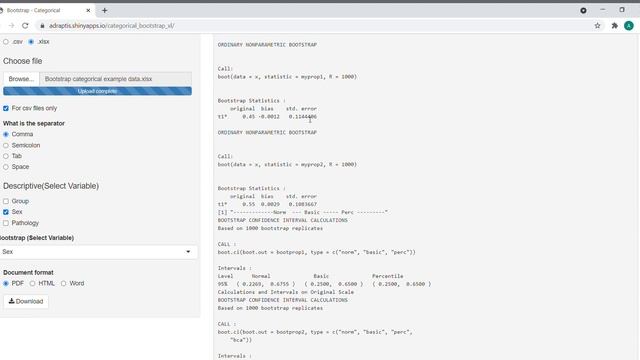Click the uploaded file name field
Viewport: 640px width, 360px height.
116,79
